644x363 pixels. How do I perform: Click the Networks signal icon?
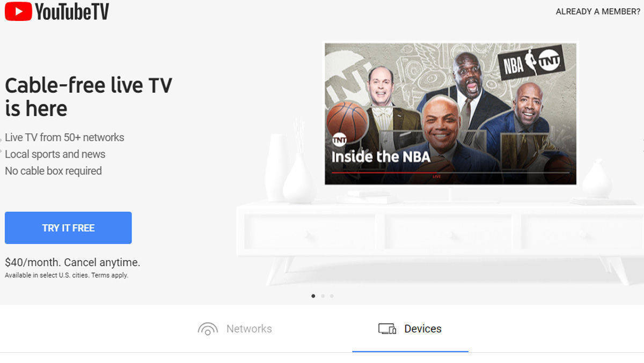pos(208,329)
